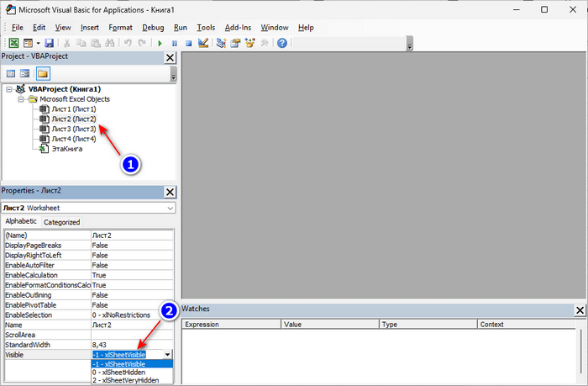Open the Debug menu
The width and height of the screenshot is (588, 386).
click(x=153, y=27)
